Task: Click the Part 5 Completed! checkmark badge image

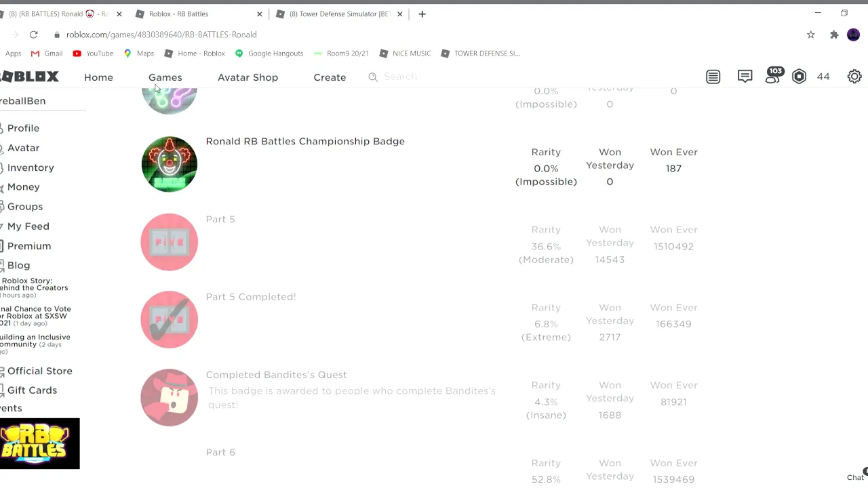Action: point(169,320)
